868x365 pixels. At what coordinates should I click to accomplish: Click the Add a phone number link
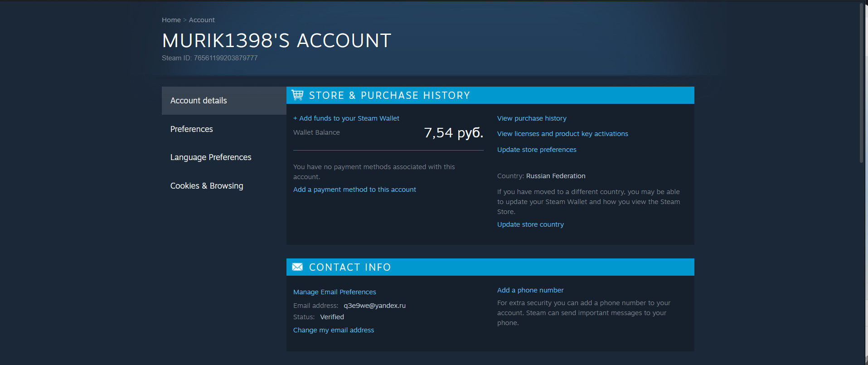pos(530,290)
